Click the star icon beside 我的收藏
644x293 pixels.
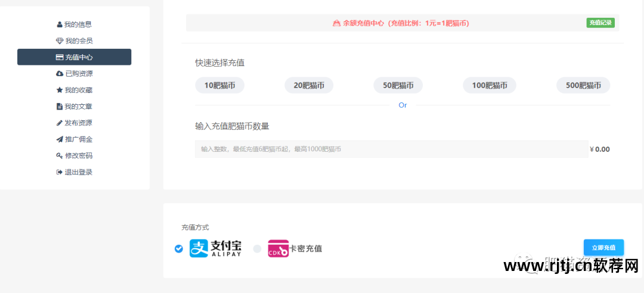click(59, 90)
